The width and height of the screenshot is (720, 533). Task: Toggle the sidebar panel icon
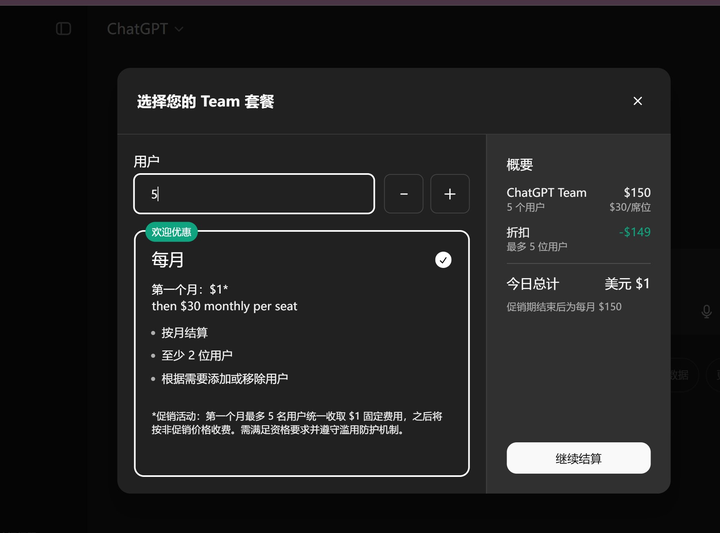point(63,29)
